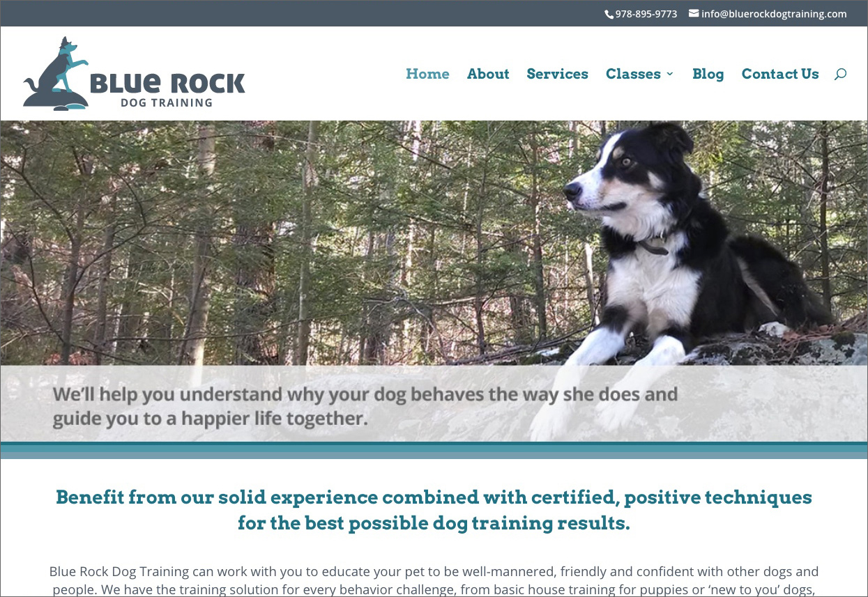Select Contact Us in the navigation

point(780,74)
